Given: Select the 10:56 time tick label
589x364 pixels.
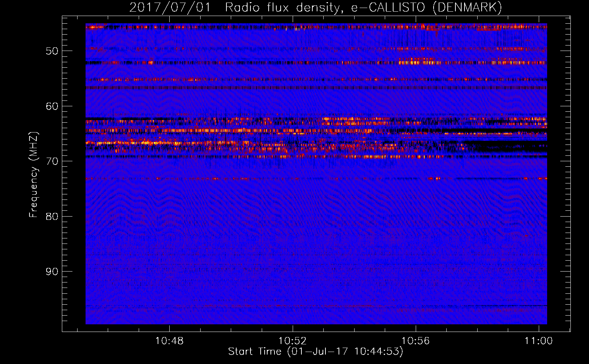Looking at the screenshot, I should click(x=415, y=341).
